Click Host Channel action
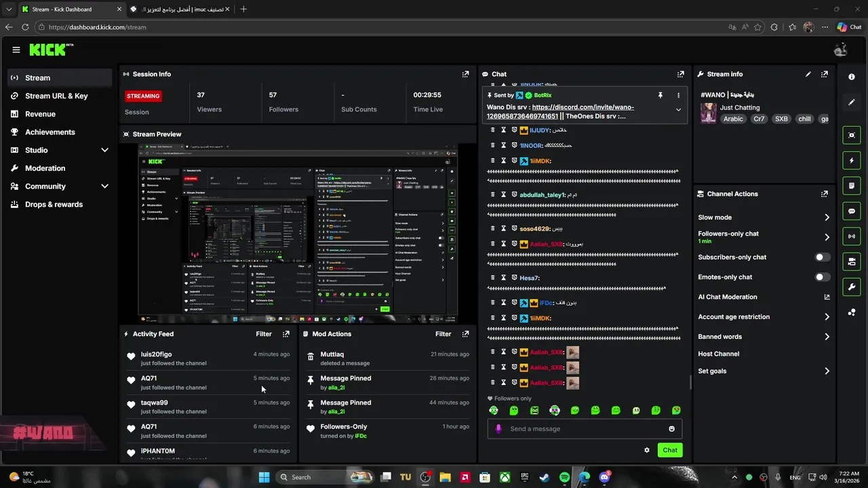Screen dimensions: 868x488 point(718,354)
